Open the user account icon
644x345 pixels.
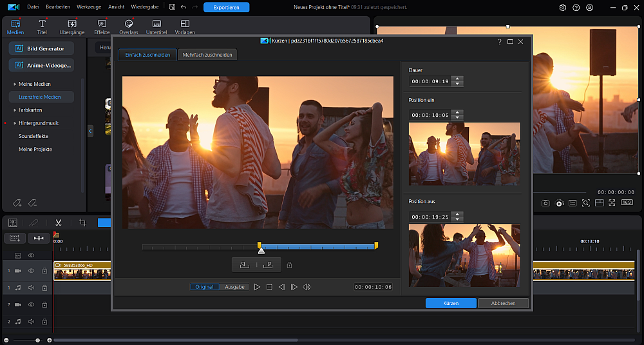pyautogui.click(x=590, y=7)
